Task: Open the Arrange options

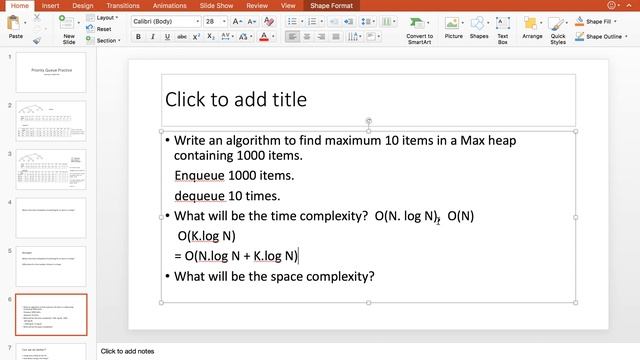Action: tap(532, 28)
